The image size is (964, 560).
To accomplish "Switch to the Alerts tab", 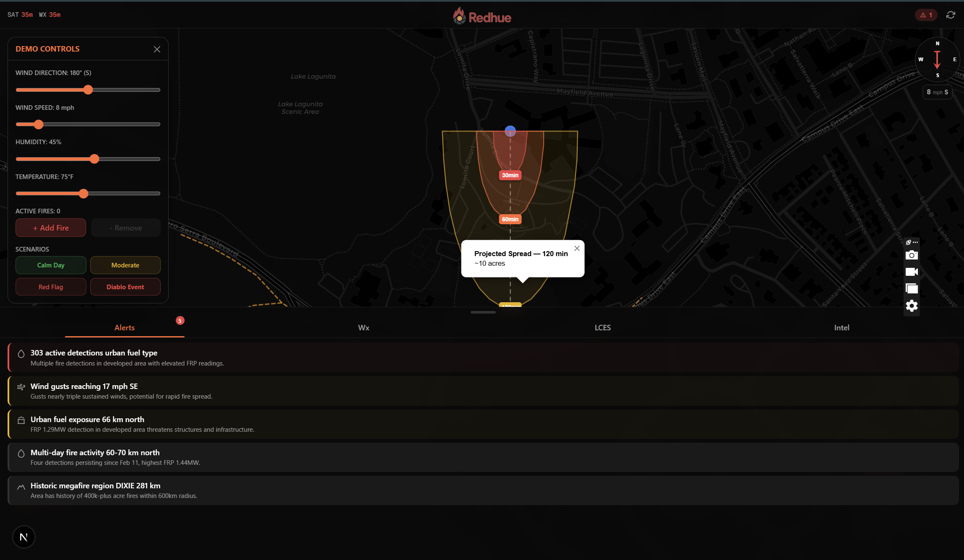I will (x=125, y=328).
